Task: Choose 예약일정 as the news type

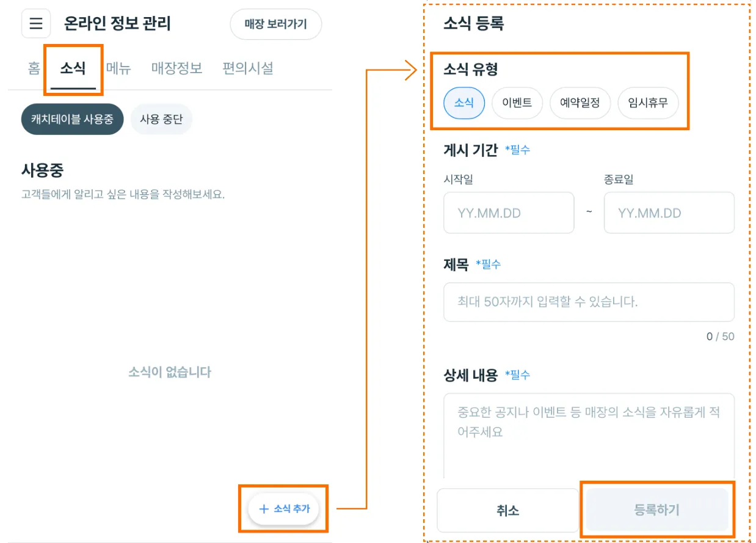Action: (x=580, y=103)
